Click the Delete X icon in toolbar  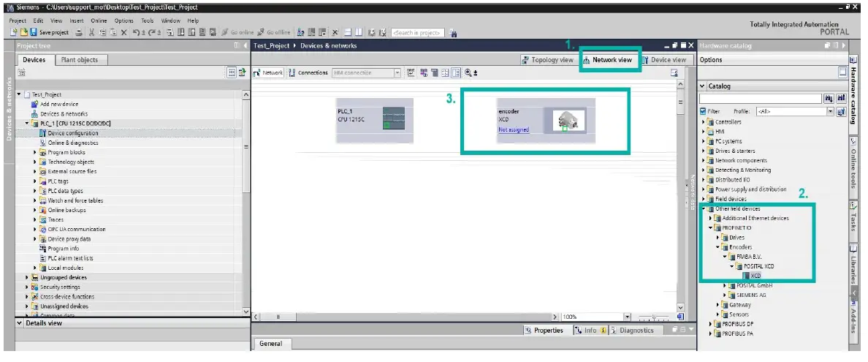pos(124,32)
